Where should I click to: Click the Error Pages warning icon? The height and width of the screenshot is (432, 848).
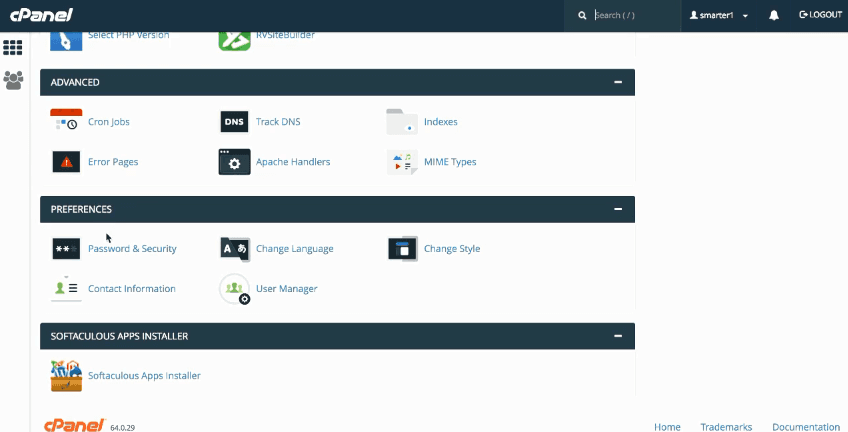66,162
